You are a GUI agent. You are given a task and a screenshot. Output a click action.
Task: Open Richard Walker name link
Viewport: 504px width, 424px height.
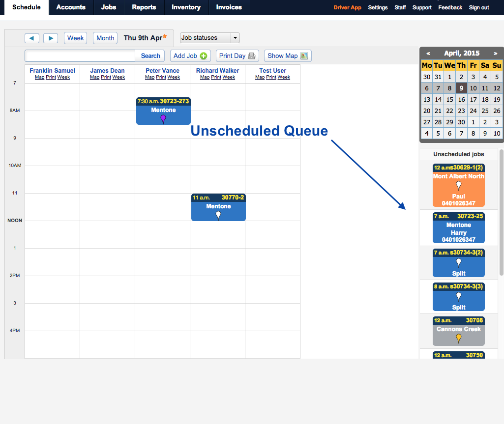click(218, 71)
